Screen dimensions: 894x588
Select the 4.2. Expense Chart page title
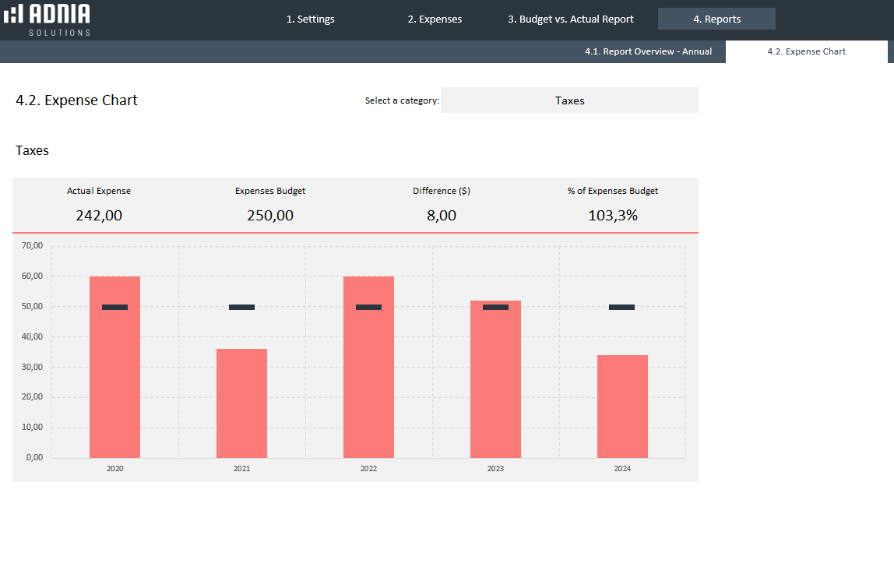(76, 100)
